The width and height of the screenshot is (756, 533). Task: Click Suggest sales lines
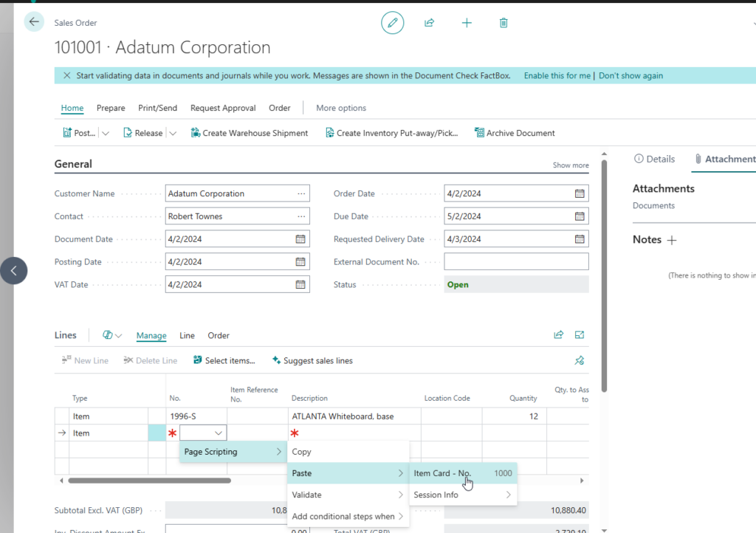click(x=312, y=360)
